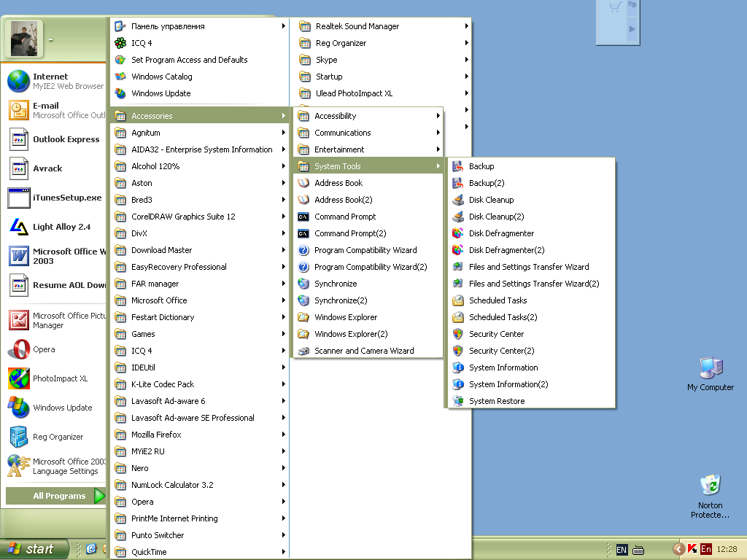This screenshot has width=747, height=560.
Task: Show hidden tray icons with the round arrow
Action: click(678, 550)
